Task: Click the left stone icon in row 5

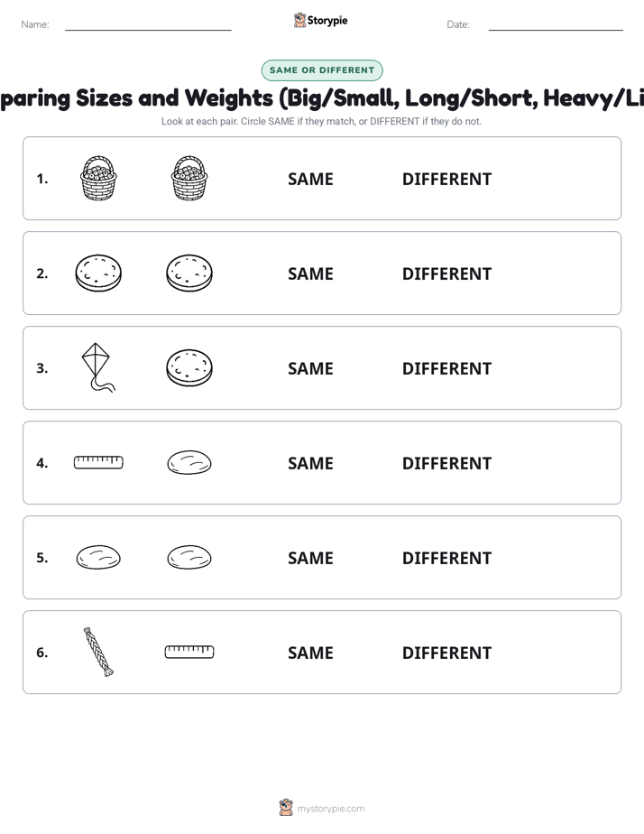Action: (98, 557)
